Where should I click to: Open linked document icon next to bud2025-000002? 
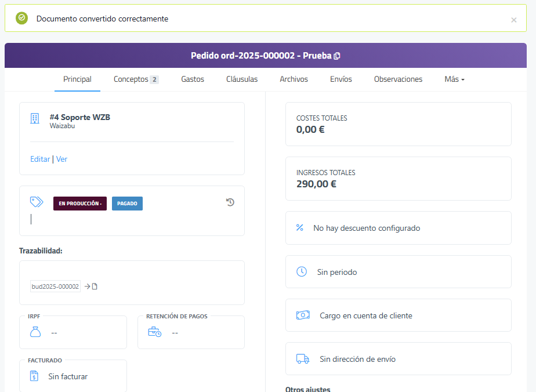tap(95, 286)
